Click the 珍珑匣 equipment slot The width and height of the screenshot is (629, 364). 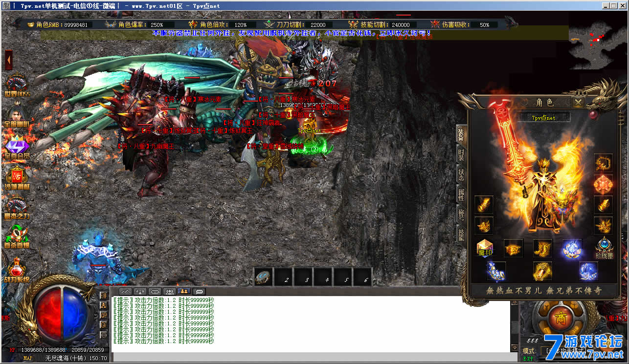[604, 248]
